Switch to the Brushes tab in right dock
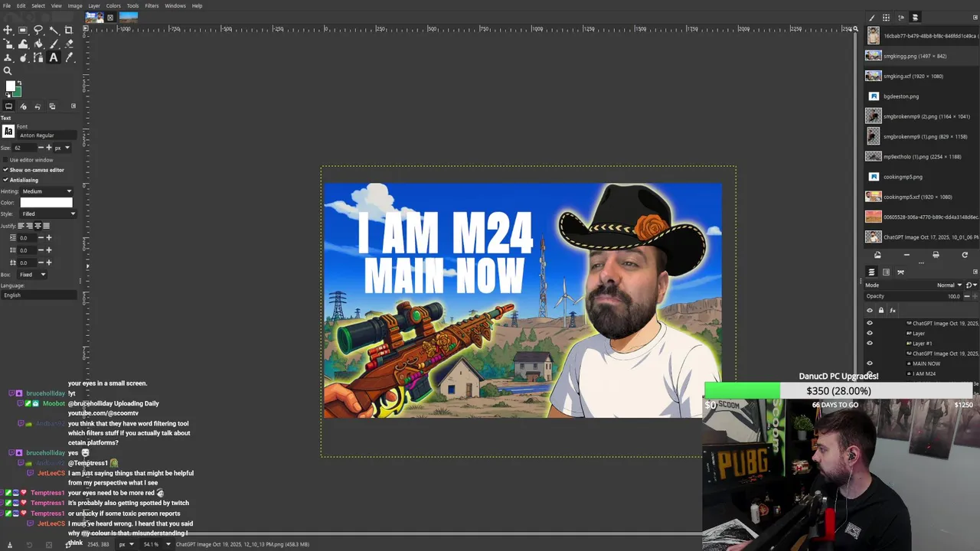 pyautogui.click(x=871, y=18)
